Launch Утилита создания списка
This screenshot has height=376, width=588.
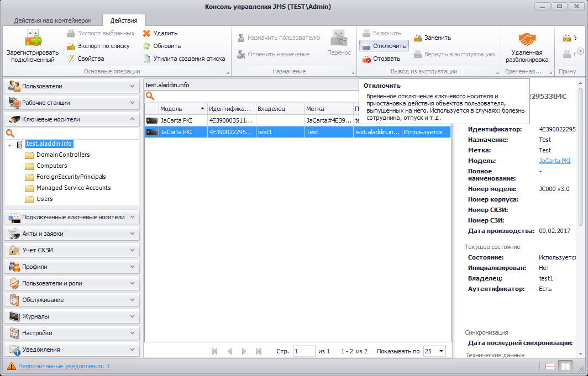point(184,59)
